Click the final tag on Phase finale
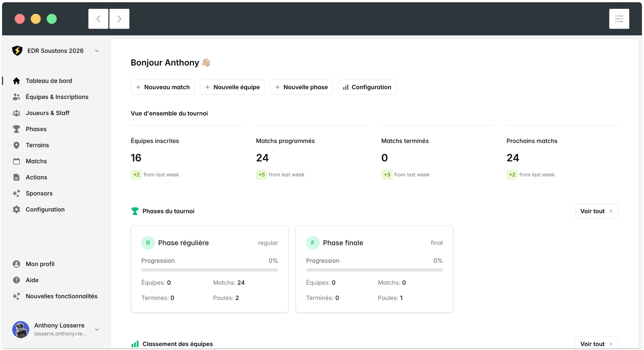 point(437,243)
